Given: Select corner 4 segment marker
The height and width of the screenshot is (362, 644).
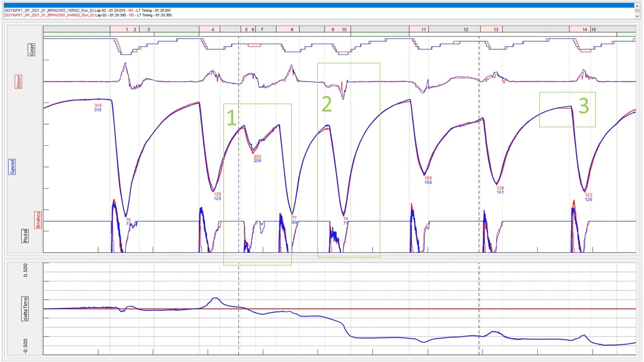Looking at the screenshot, I should coord(212,30).
